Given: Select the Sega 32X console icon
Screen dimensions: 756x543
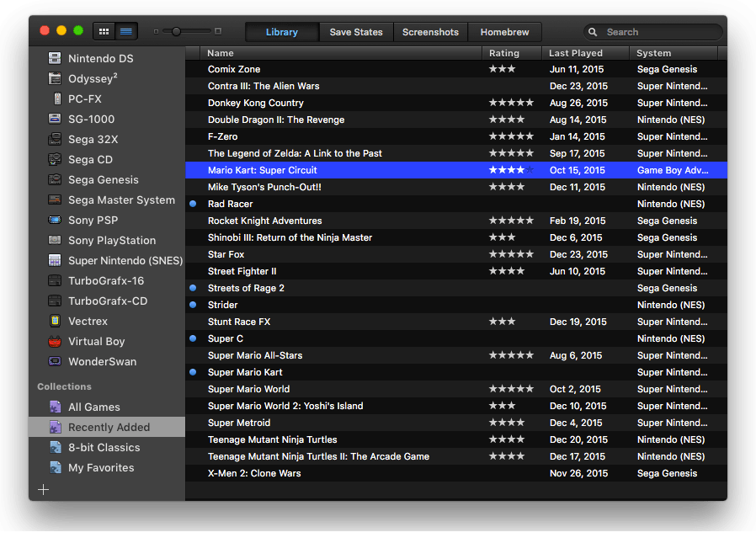Looking at the screenshot, I should [x=55, y=140].
